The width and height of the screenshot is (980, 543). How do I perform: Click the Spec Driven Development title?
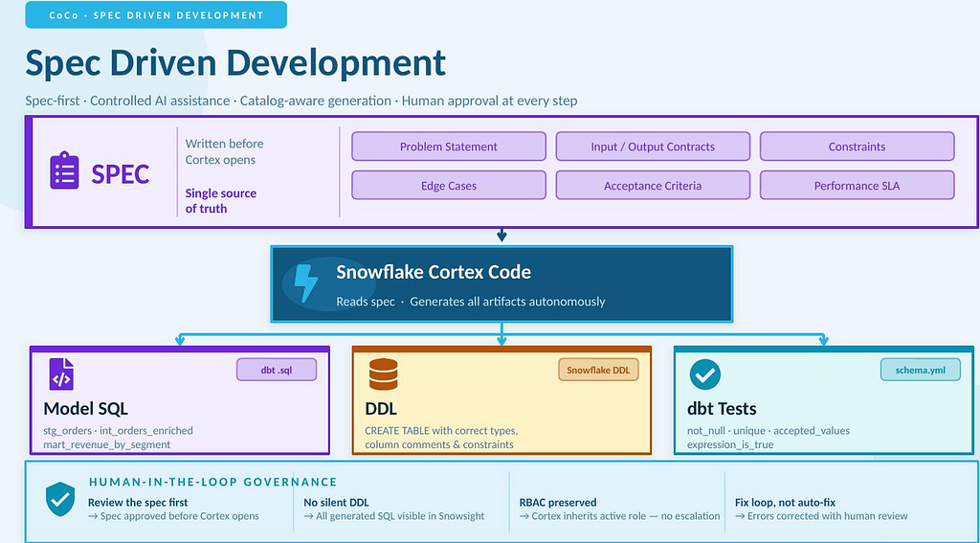pyautogui.click(x=235, y=62)
